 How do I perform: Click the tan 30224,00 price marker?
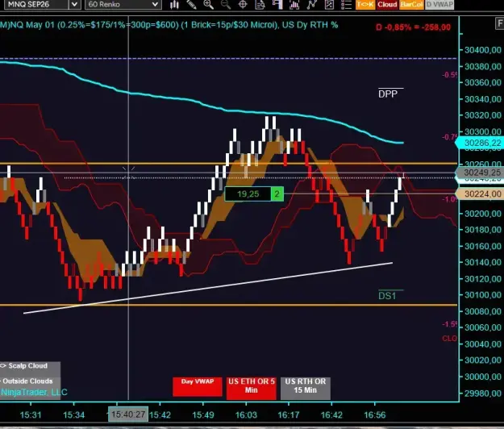(x=481, y=194)
